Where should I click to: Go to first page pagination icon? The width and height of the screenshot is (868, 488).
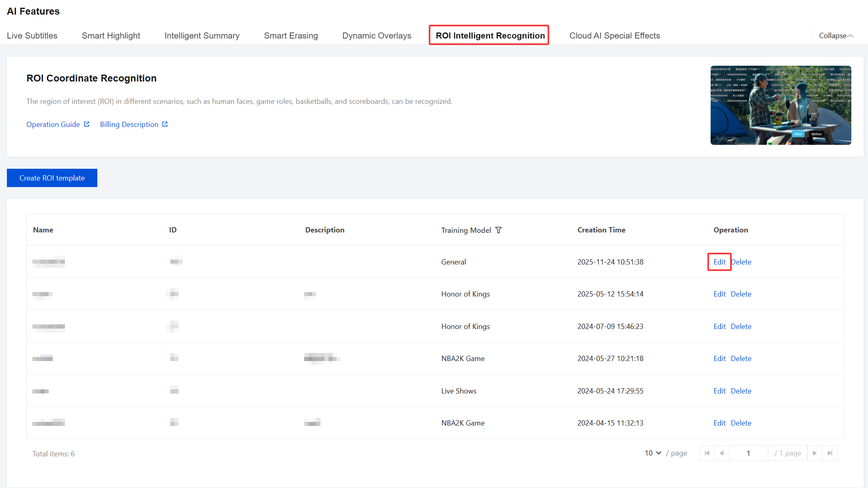coord(707,453)
